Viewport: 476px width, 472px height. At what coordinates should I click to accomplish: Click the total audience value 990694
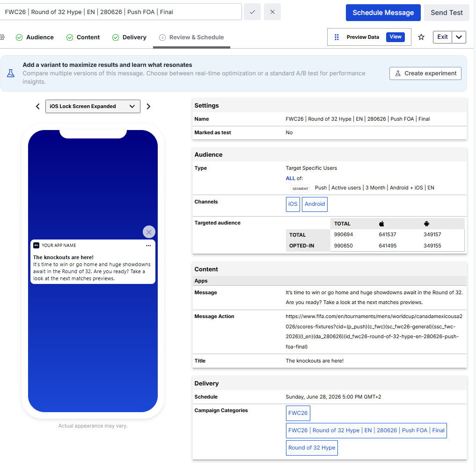tap(344, 234)
